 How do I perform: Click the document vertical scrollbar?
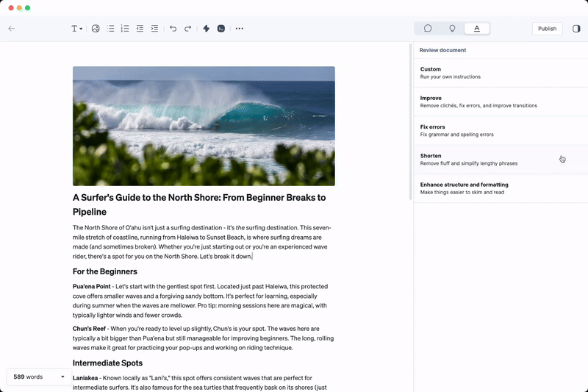click(x=411, y=122)
